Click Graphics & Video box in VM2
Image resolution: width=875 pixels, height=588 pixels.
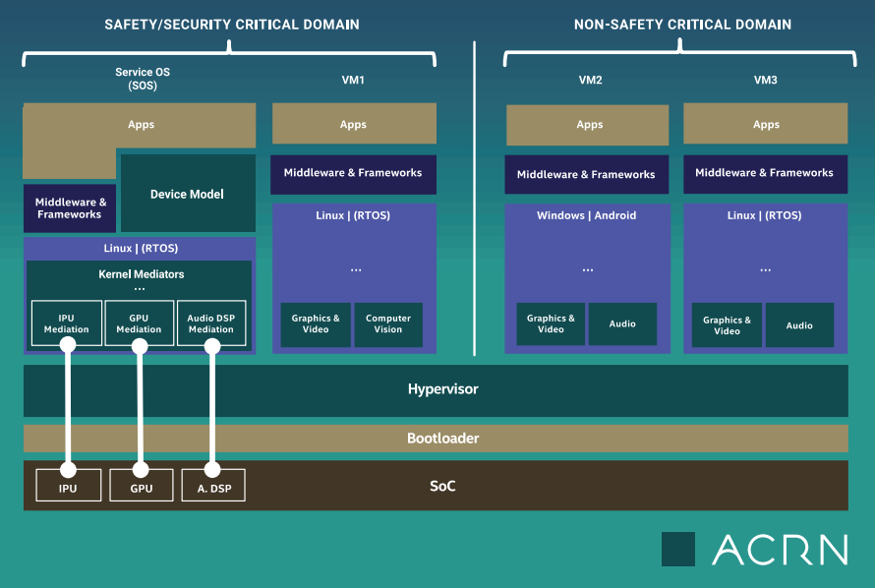click(x=551, y=324)
